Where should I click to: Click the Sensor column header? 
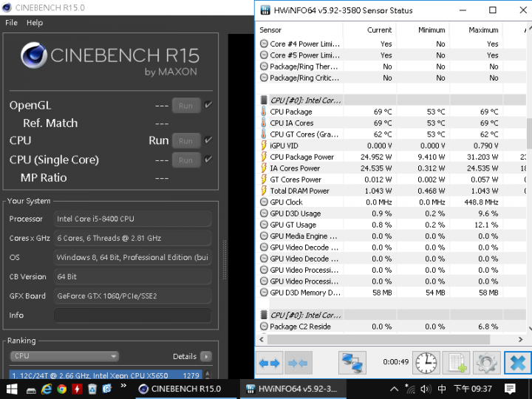click(299, 30)
